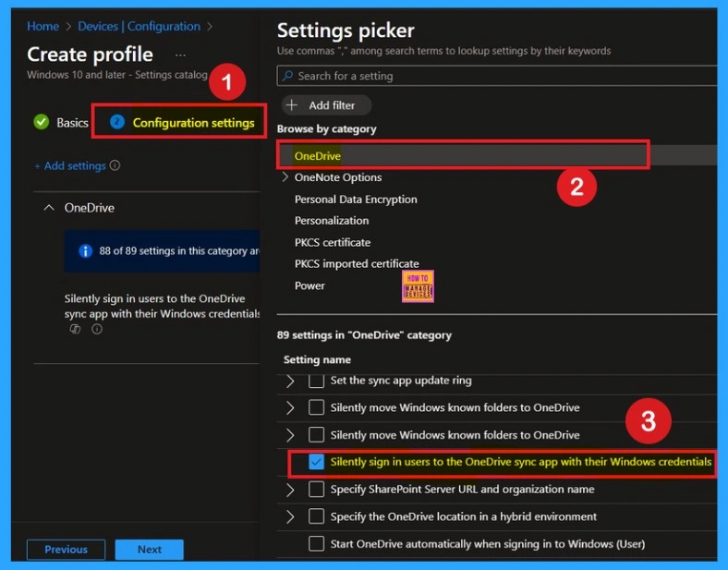Click the Next button
The height and width of the screenshot is (570, 728).
point(149,549)
